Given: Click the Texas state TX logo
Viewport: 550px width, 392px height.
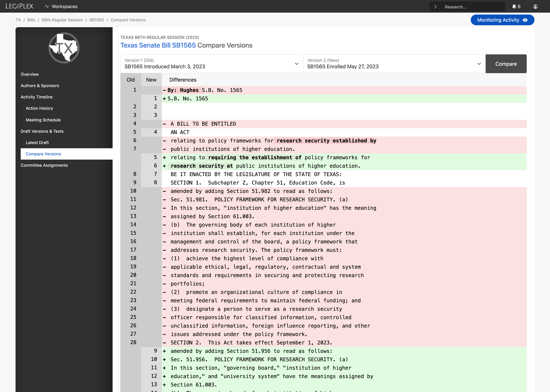Looking at the screenshot, I should pos(64,48).
